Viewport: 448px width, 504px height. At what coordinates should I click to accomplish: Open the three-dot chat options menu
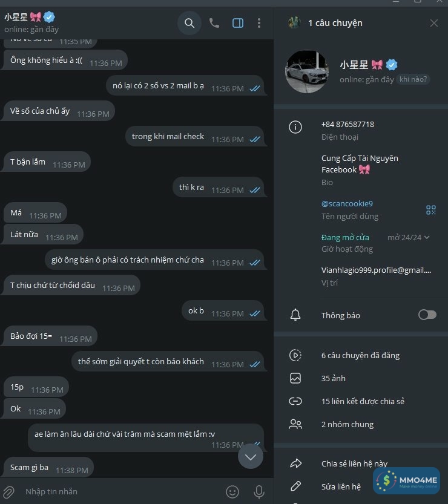(259, 23)
